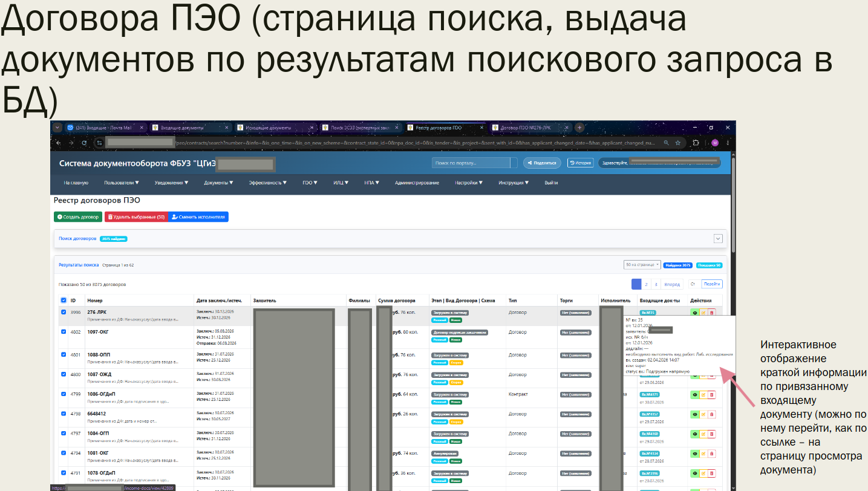Open the Эффективность dropdown menu
Screen dimensions: 868x491
pos(268,183)
